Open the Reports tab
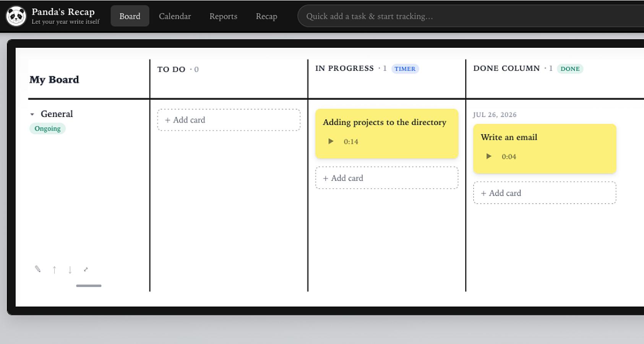Screen dimensions: 644x344 click(223, 16)
